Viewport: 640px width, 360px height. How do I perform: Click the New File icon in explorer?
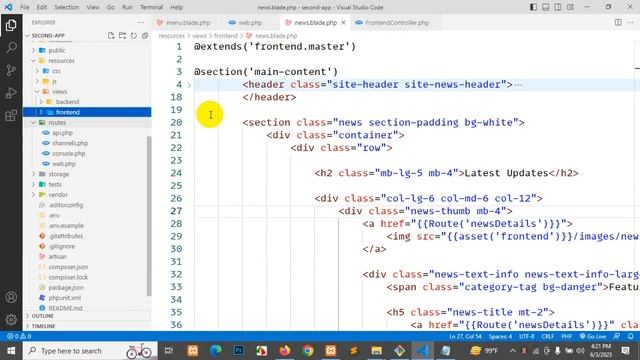tap(111, 36)
